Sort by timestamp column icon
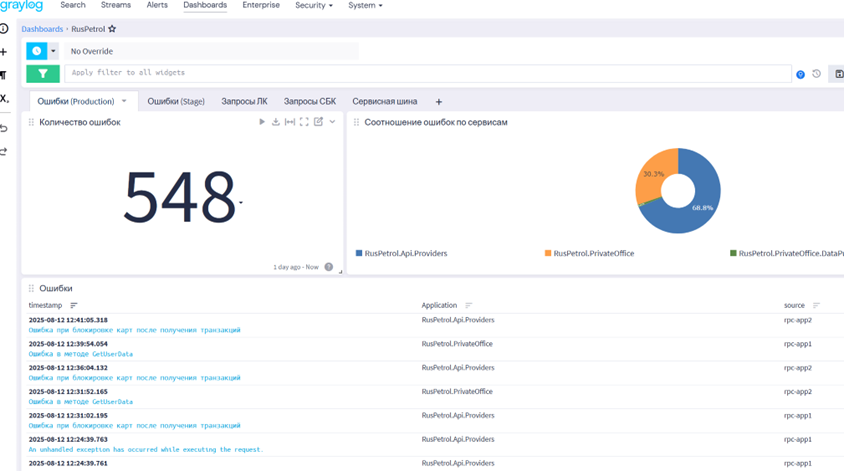The width and height of the screenshot is (844, 471). tap(74, 305)
